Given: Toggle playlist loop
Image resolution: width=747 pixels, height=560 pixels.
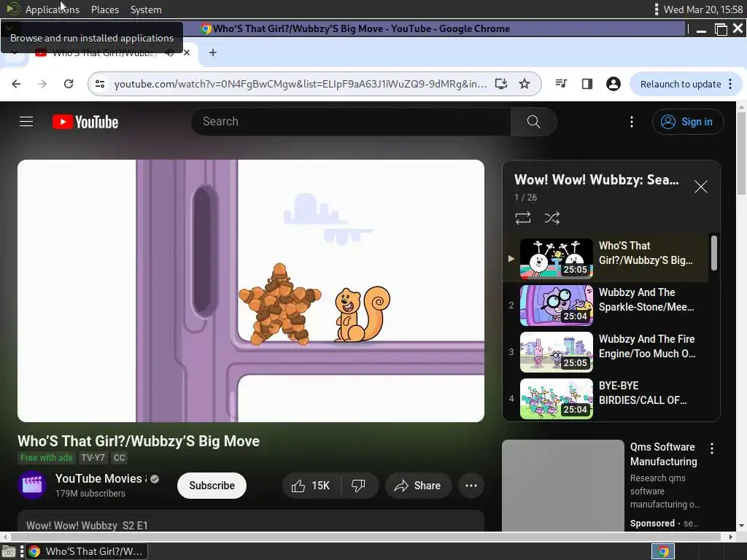Looking at the screenshot, I should pos(522,218).
